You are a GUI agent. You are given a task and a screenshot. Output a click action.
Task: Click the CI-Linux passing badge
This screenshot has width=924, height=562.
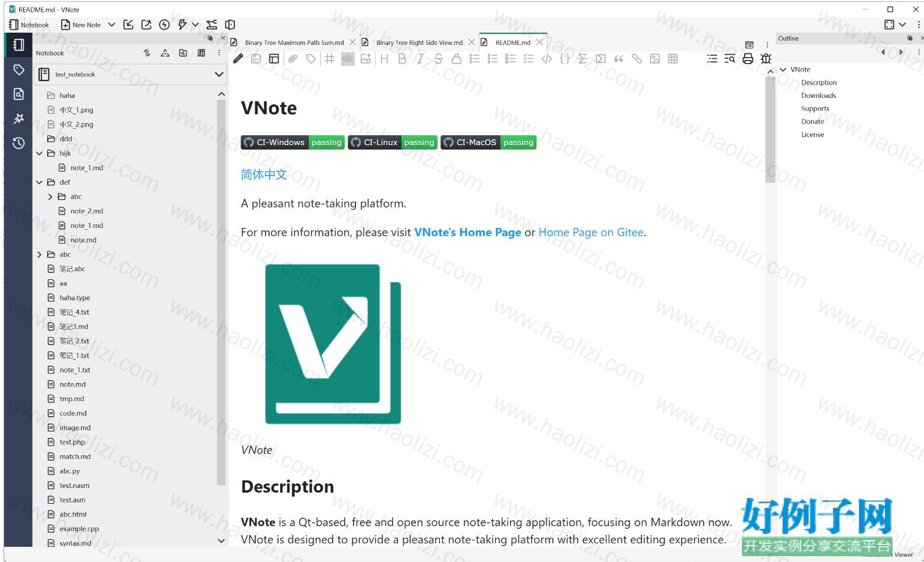pos(392,142)
